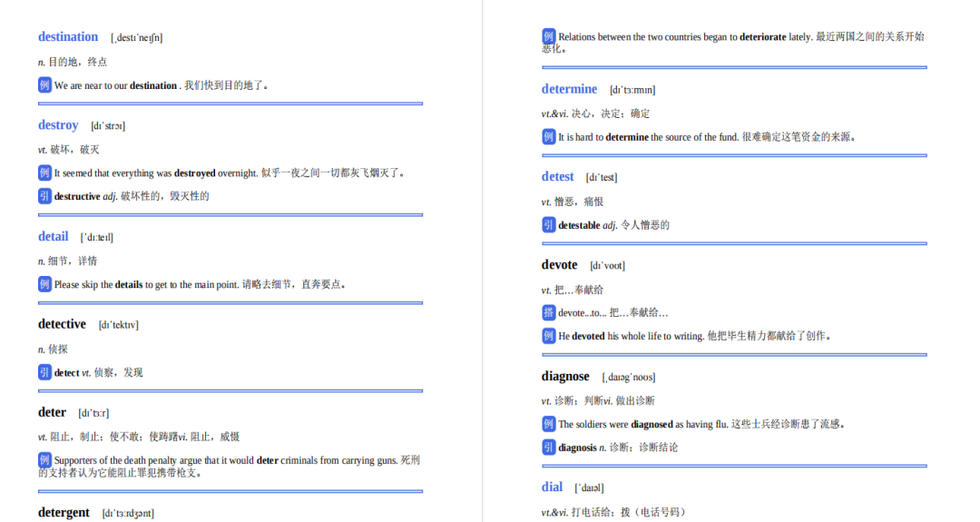Screen dimensions: 980x522
Task: Open the blue "dial" headword
Action: pyautogui.click(x=552, y=487)
